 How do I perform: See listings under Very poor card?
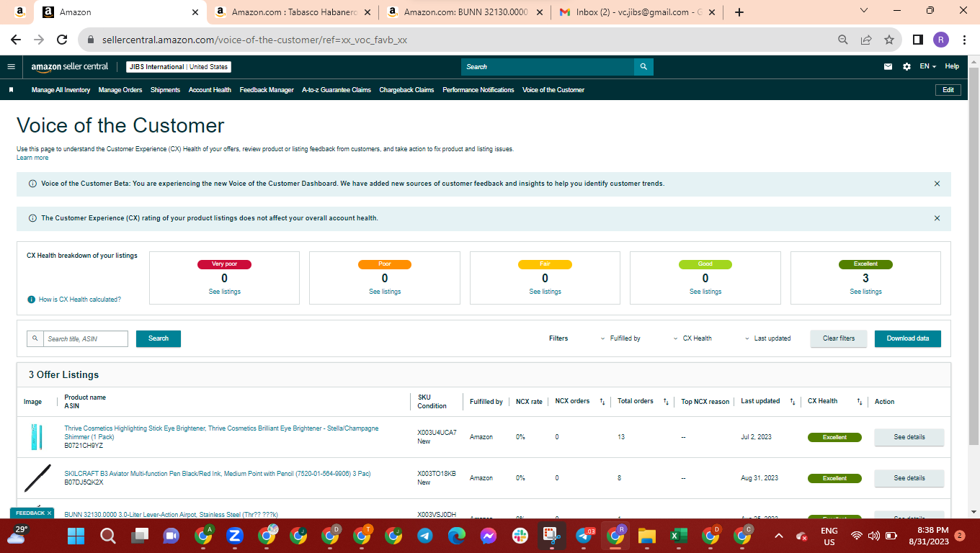point(224,292)
